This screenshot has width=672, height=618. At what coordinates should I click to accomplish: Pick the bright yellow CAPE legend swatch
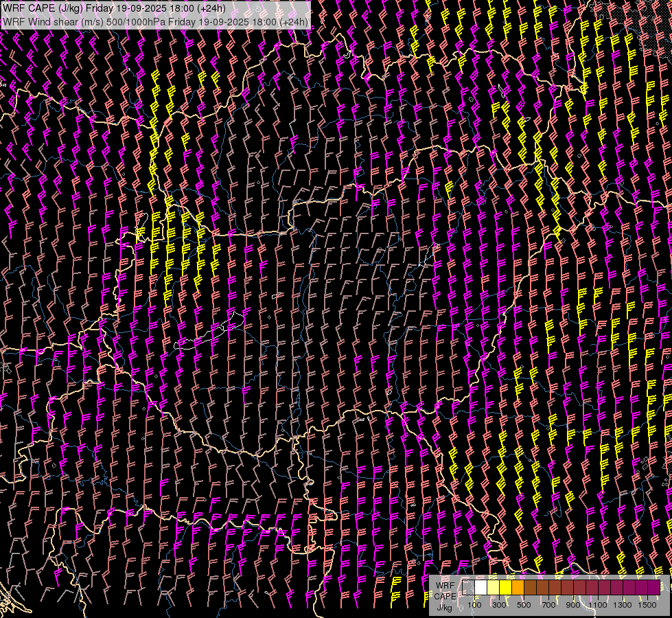pyautogui.click(x=506, y=588)
